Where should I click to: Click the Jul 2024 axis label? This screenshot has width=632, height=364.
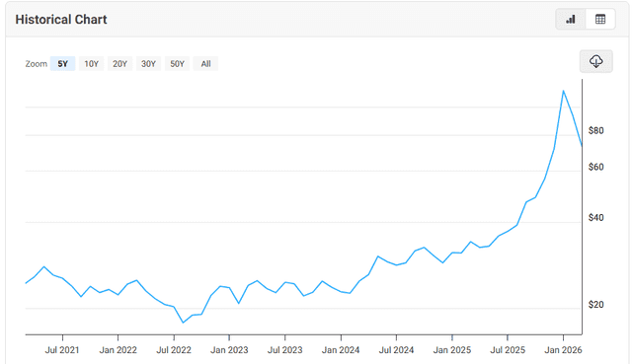coord(396,350)
